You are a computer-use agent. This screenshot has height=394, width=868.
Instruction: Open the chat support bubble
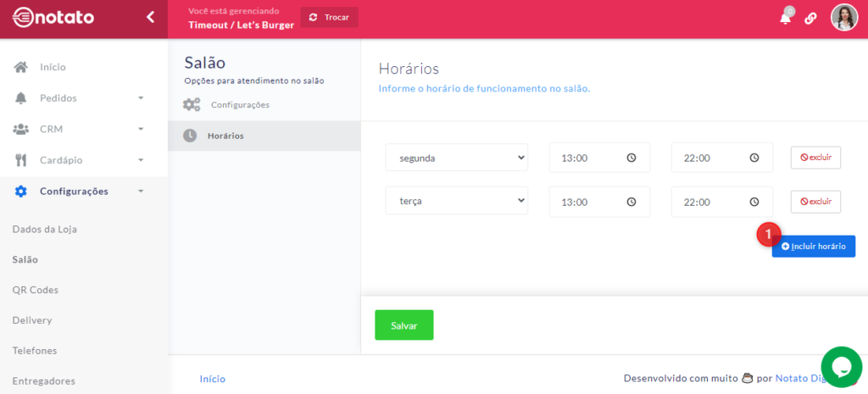841,366
